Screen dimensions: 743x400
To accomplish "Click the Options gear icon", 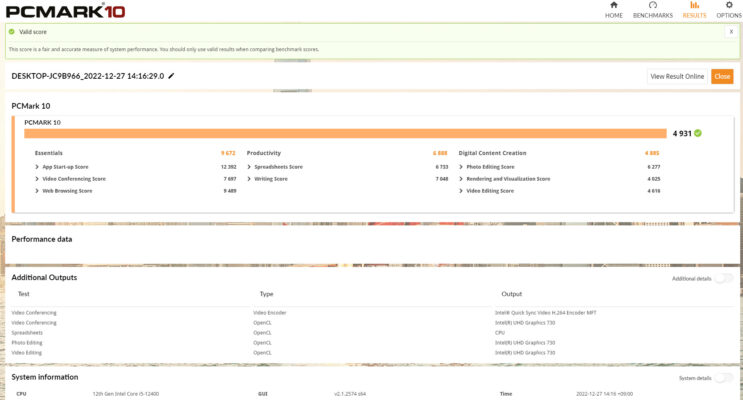I will (x=729, y=5).
